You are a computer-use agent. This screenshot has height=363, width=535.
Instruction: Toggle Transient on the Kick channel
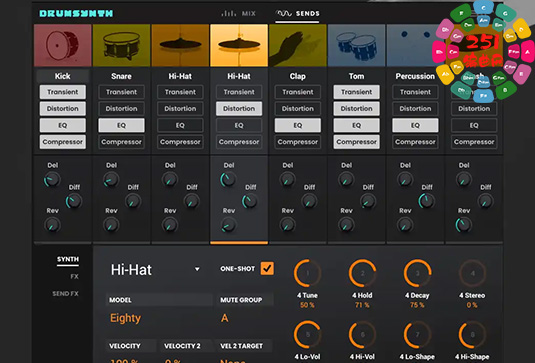coord(63,92)
